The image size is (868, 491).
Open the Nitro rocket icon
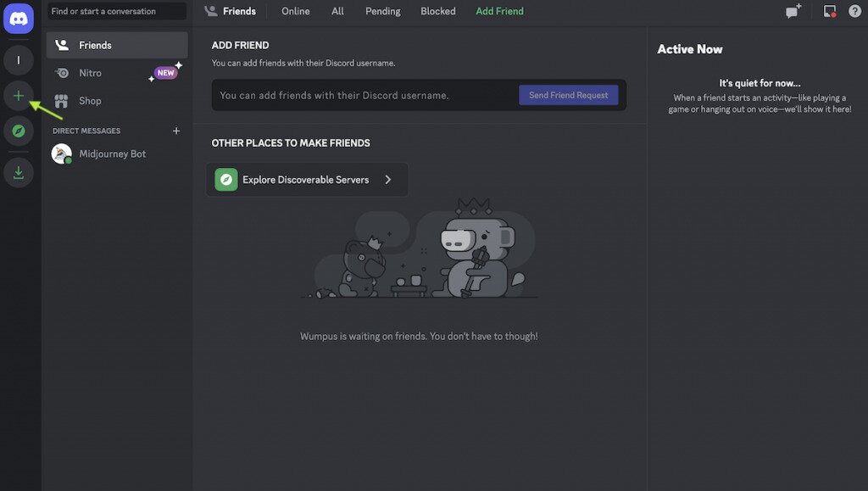point(61,73)
